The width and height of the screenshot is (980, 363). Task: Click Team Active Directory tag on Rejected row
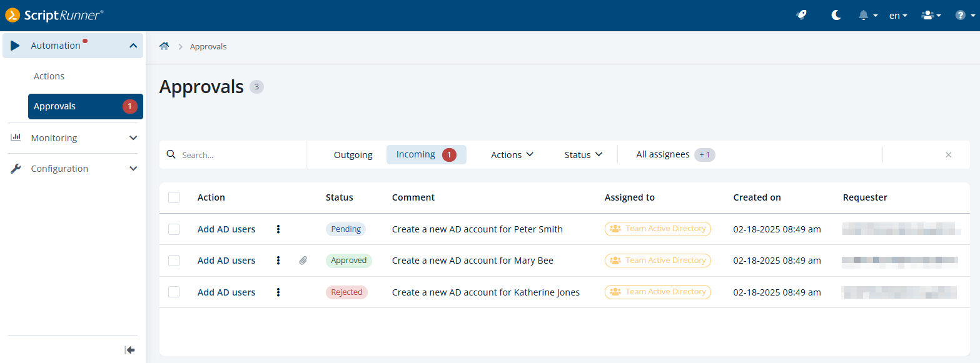click(657, 292)
